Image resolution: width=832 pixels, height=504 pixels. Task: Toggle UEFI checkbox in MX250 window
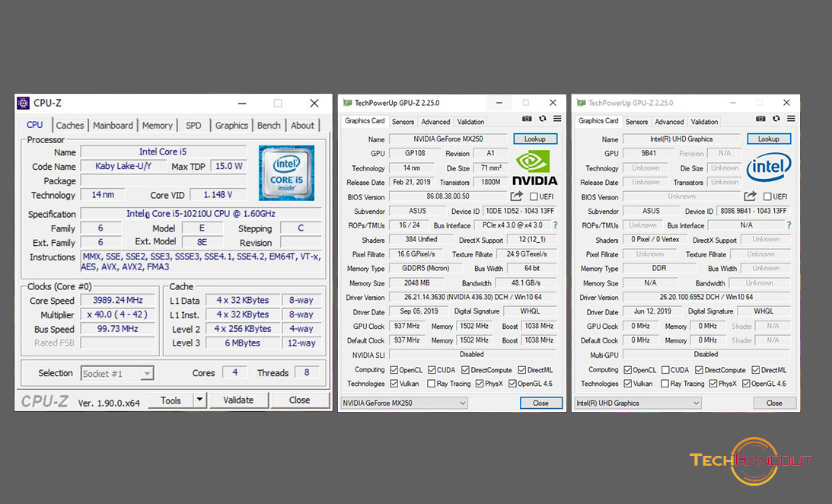(534, 197)
